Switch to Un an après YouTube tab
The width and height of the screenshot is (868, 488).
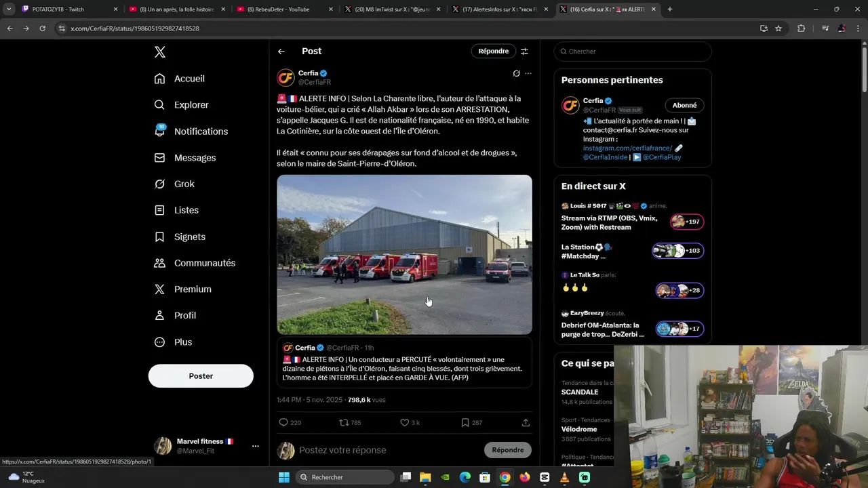pyautogui.click(x=176, y=9)
